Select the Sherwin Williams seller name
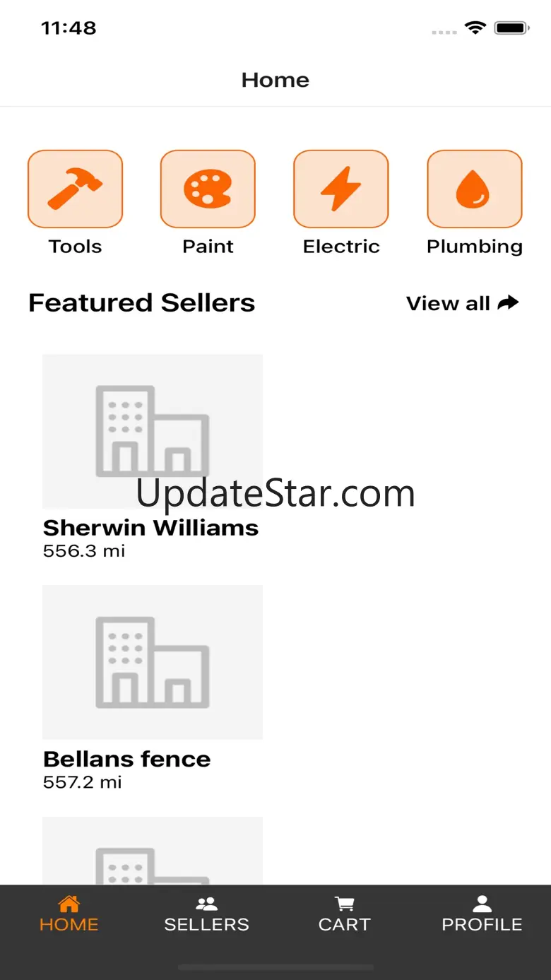This screenshot has height=980, width=551. (150, 528)
